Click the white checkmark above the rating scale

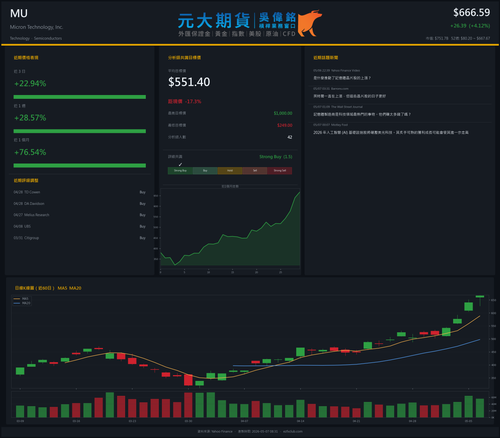pyautogui.click(x=180, y=164)
